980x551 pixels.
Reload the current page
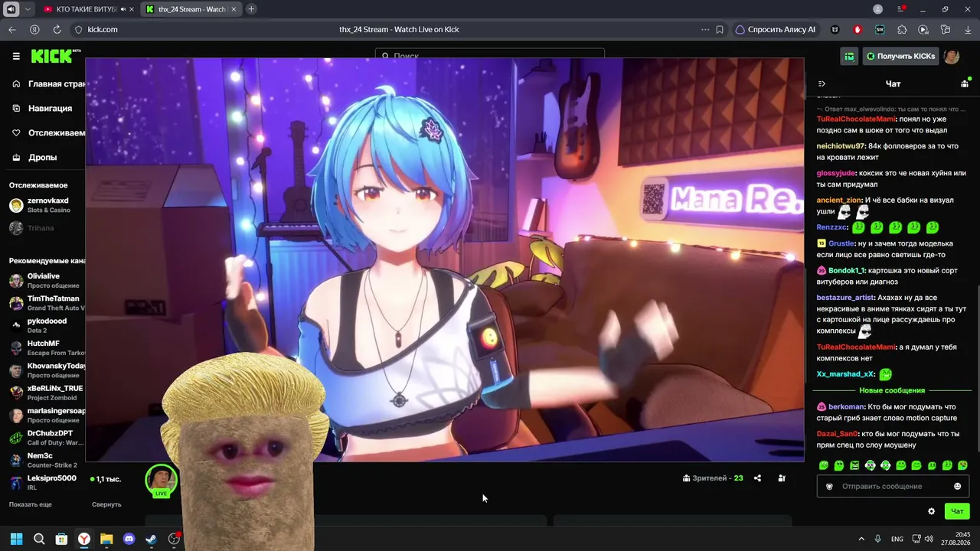(x=57, y=30)
